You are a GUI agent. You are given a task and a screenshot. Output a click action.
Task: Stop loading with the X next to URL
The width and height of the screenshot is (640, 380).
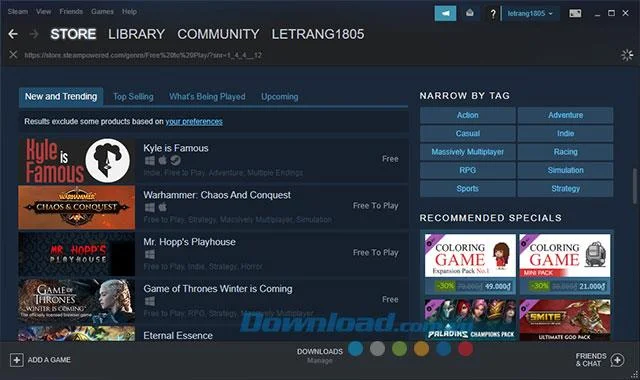click(x=13, y=55)
